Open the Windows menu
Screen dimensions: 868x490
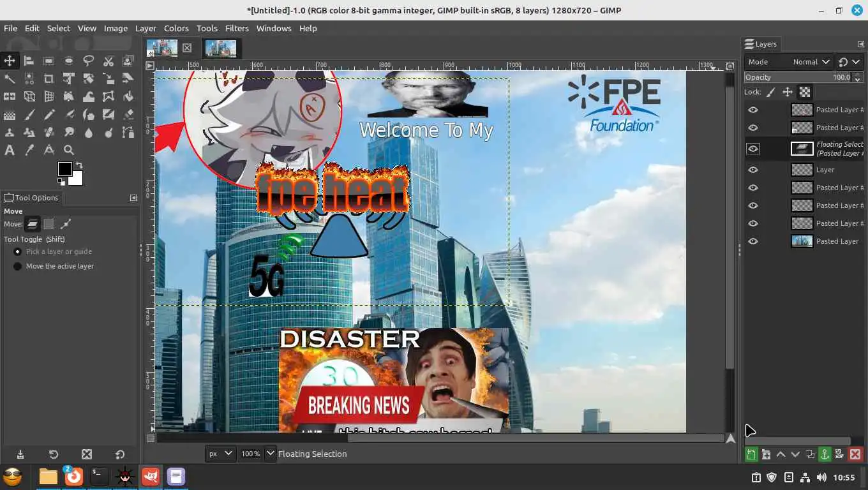click(274, 28)
